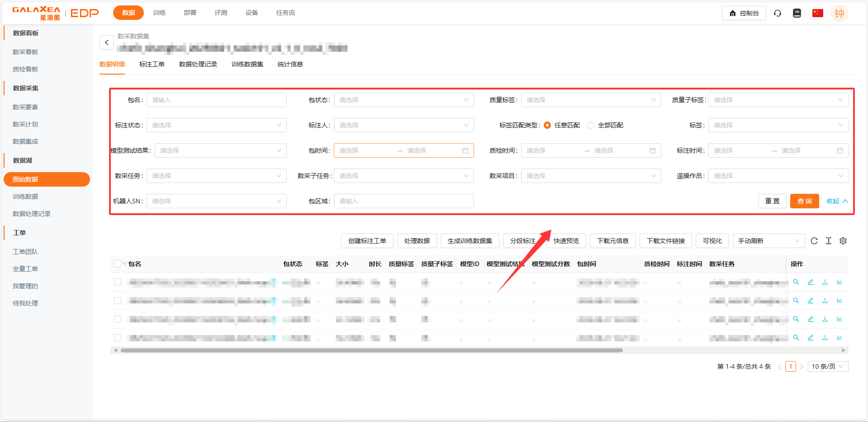Click the horizontal table scrollbar
Image resolution: width=868 pixels, height=422 pixels.
click(371, 350)
